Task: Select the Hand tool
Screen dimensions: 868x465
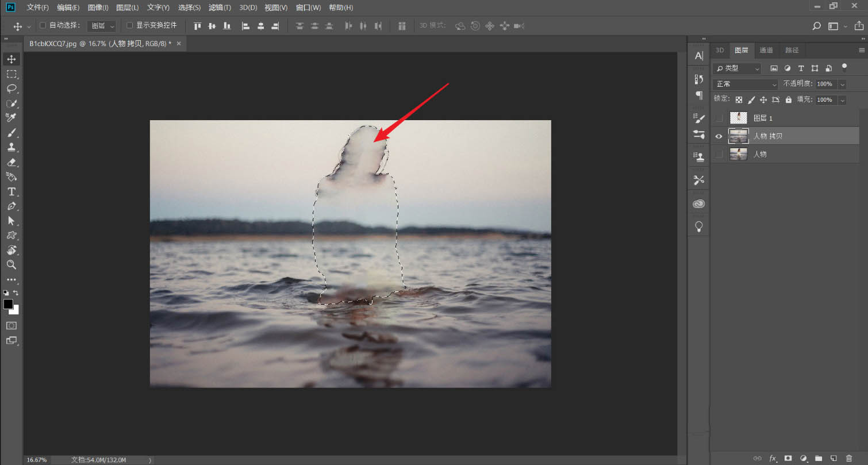Action: click(11, 250)
